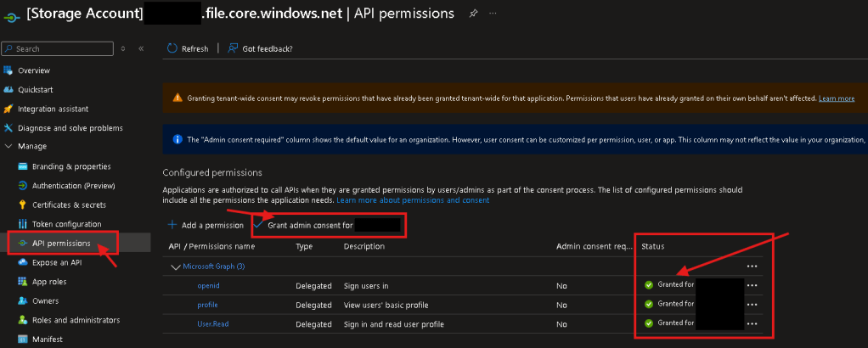
Task: Open the User.Read permission link
Action: coord(213,324)
